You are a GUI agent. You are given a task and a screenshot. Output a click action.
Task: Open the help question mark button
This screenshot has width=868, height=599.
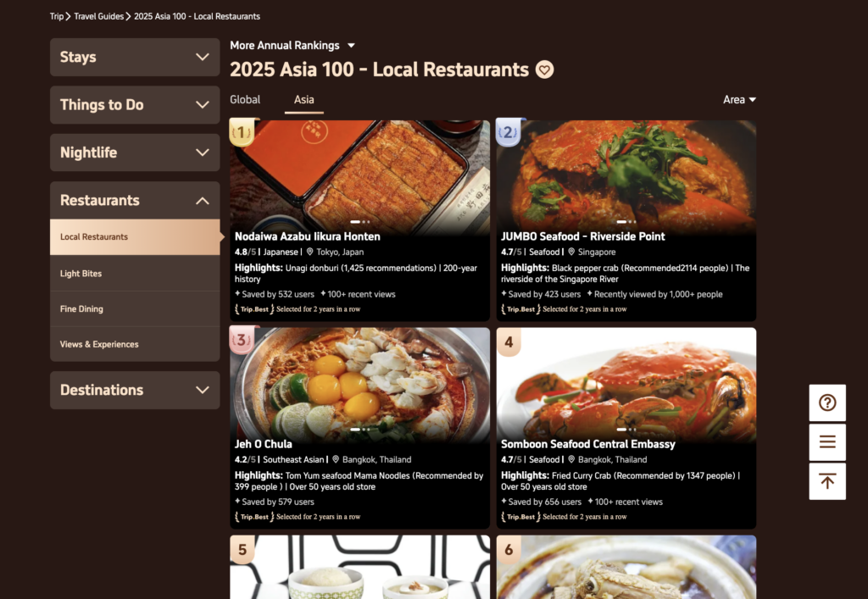[827, 403]
